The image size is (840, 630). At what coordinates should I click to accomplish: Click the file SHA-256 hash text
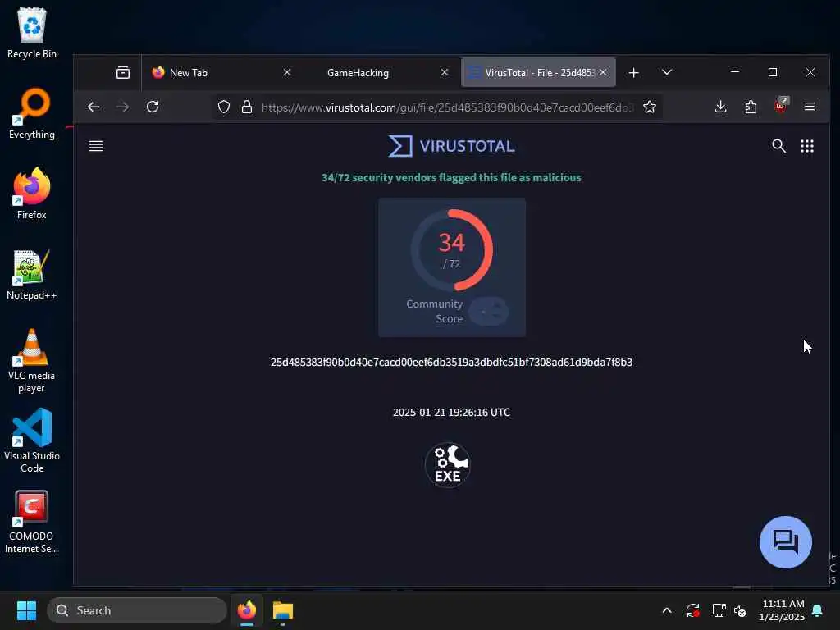point(451,362)
